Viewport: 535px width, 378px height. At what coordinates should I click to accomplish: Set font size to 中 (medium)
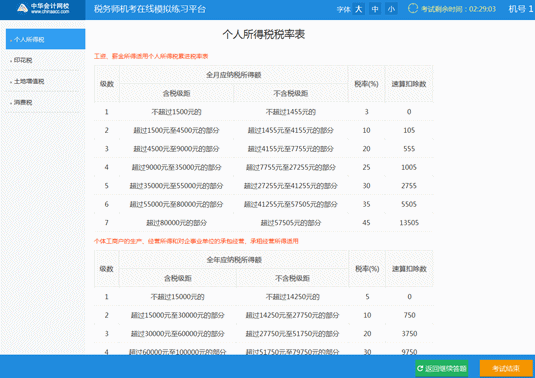pos(375,9)
